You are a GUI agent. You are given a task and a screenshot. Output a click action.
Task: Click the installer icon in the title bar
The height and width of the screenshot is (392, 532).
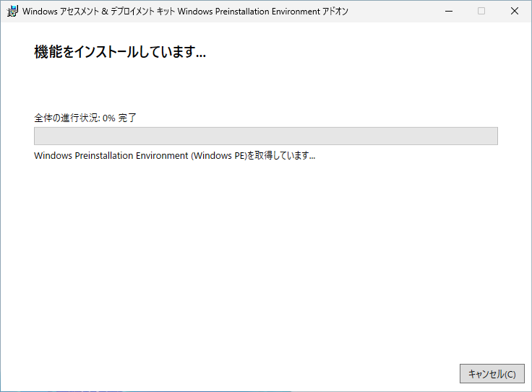pos(12,12)
